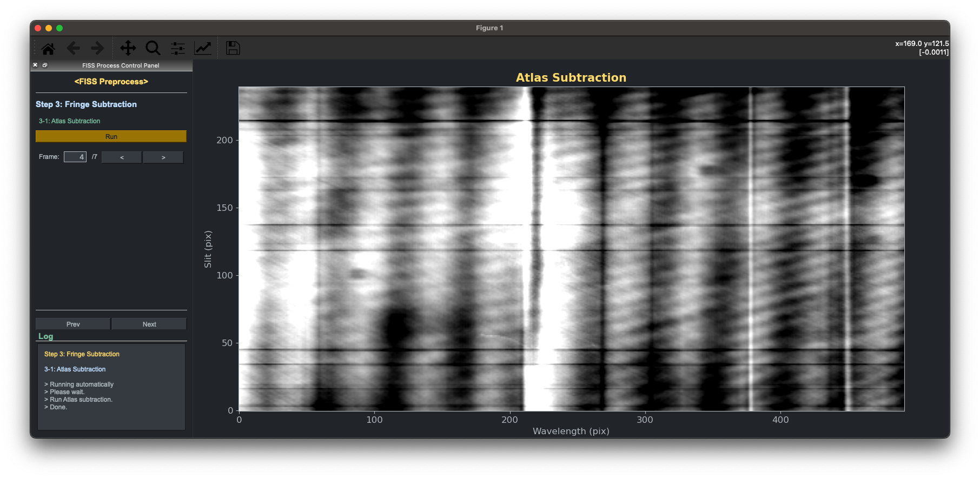Click the Log text output area
Screen dimensions: 980x478
pos(111,387)
